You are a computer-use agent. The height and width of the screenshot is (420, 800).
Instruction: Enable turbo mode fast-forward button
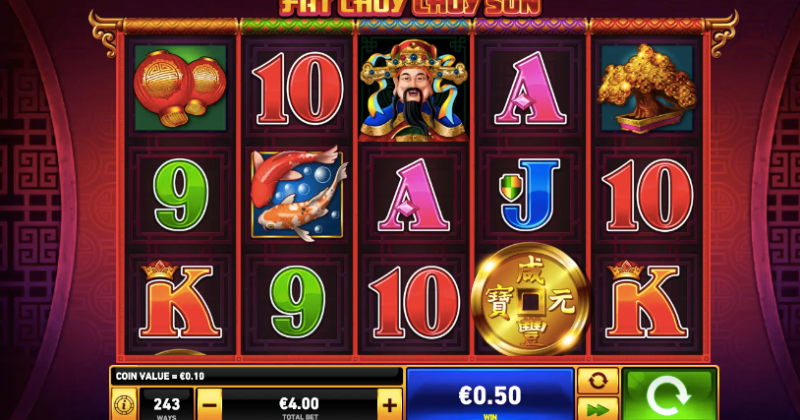point(597,408)
